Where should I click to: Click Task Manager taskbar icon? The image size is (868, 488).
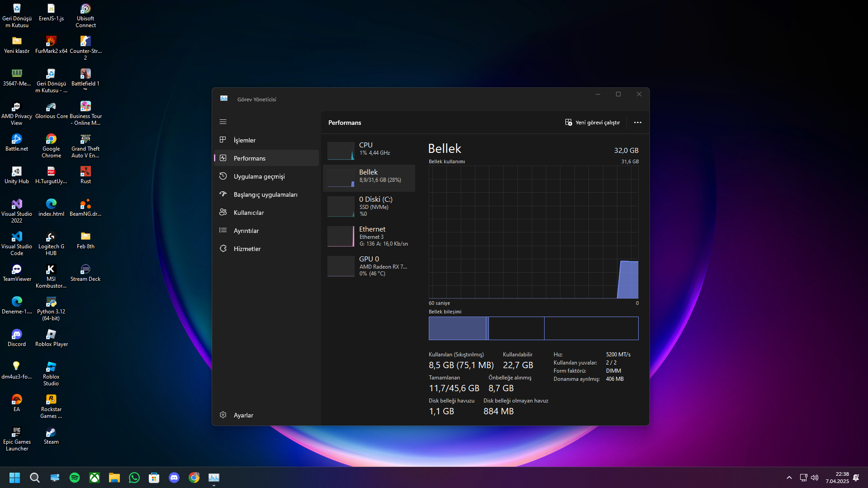(214, 478)
